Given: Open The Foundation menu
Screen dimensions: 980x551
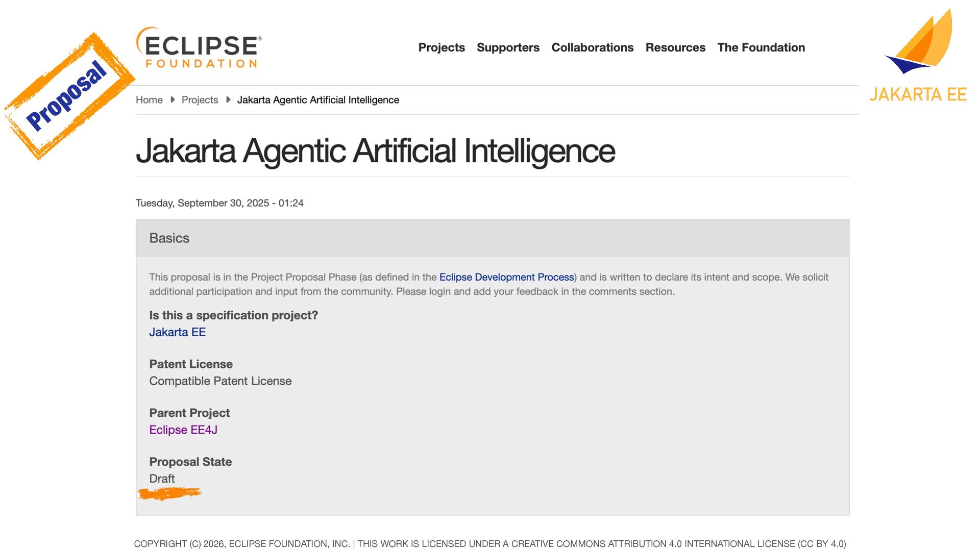Looking at the screenshot, I should click(761, 47).
